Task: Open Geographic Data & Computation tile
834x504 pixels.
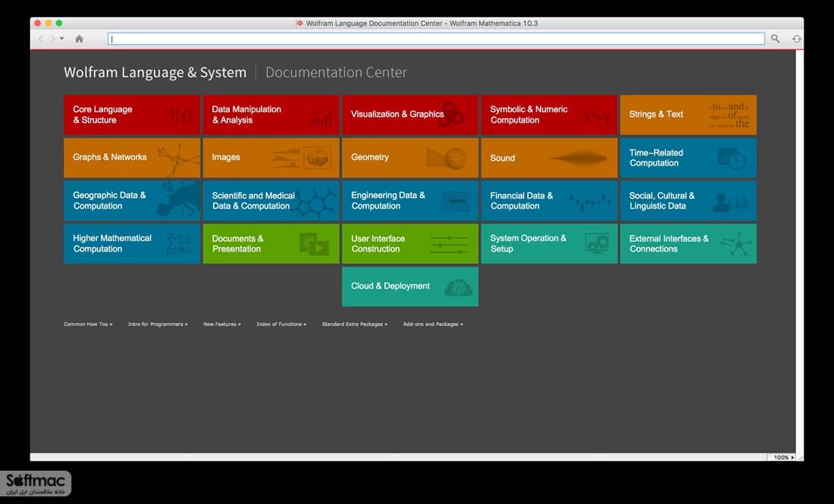Action: 132,201
